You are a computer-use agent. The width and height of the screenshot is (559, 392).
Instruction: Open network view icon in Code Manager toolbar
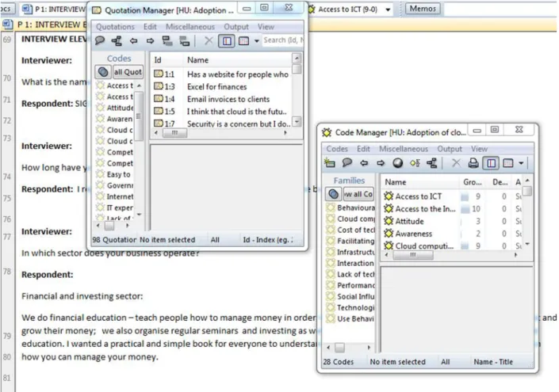(431, 163)
